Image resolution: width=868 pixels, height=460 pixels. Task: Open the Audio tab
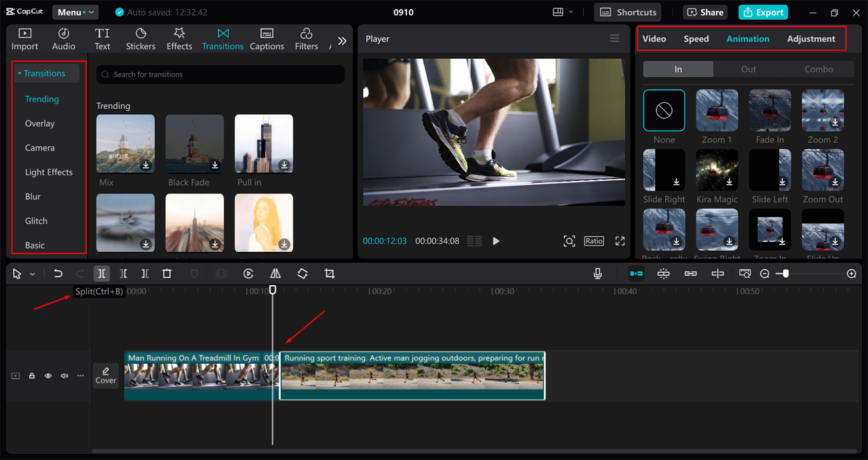point(64,39)
